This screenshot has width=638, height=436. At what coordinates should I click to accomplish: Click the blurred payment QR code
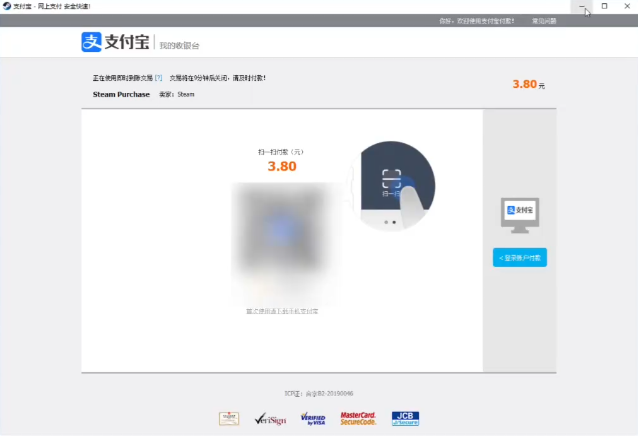pos(281,231)
